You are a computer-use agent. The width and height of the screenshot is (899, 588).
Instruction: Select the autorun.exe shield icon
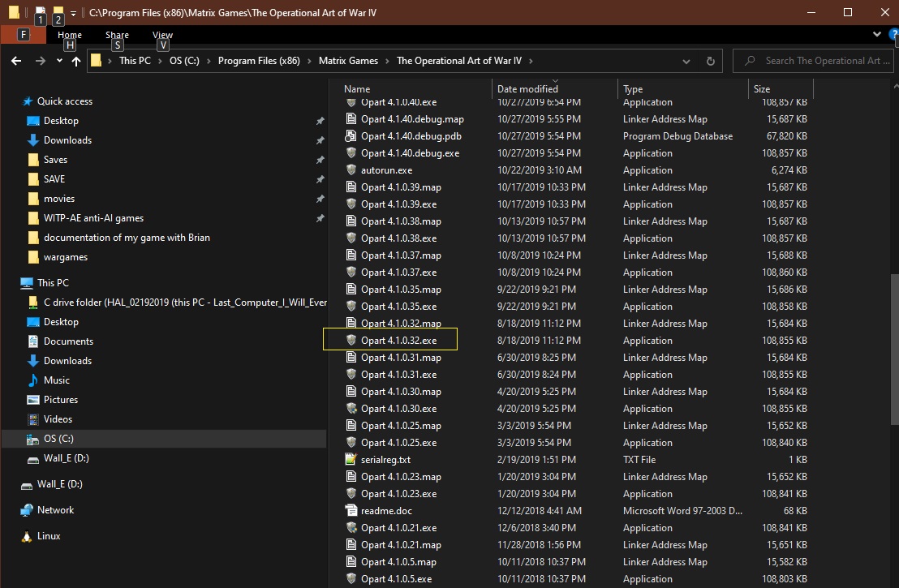coord(351,170)
